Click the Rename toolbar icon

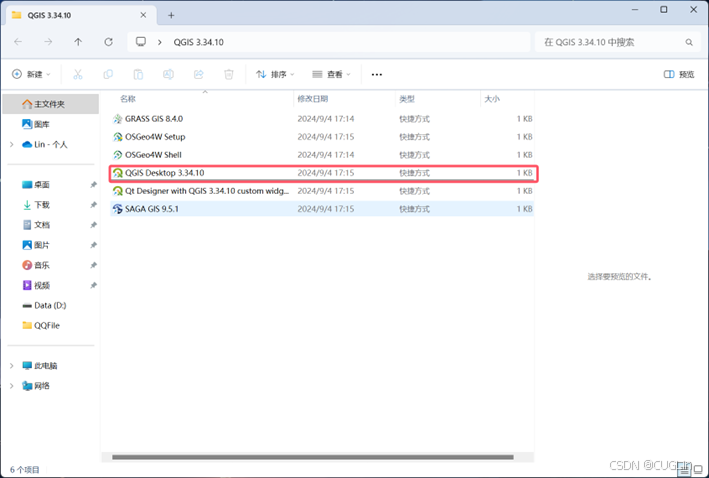[x=168, y=74]
